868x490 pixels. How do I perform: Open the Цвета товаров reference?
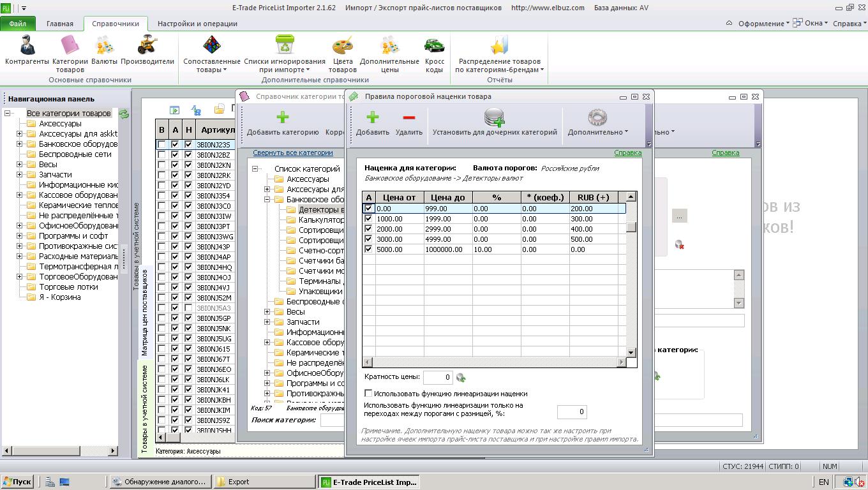click(x=343, y=54)
